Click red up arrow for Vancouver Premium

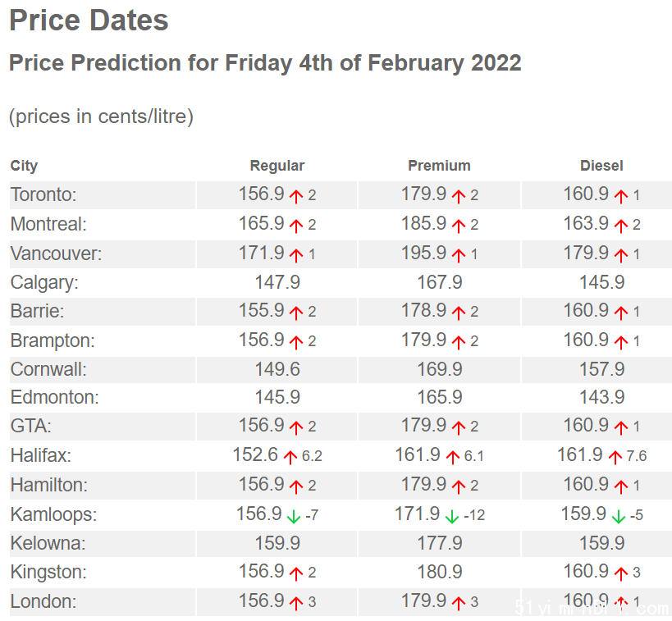459,256
